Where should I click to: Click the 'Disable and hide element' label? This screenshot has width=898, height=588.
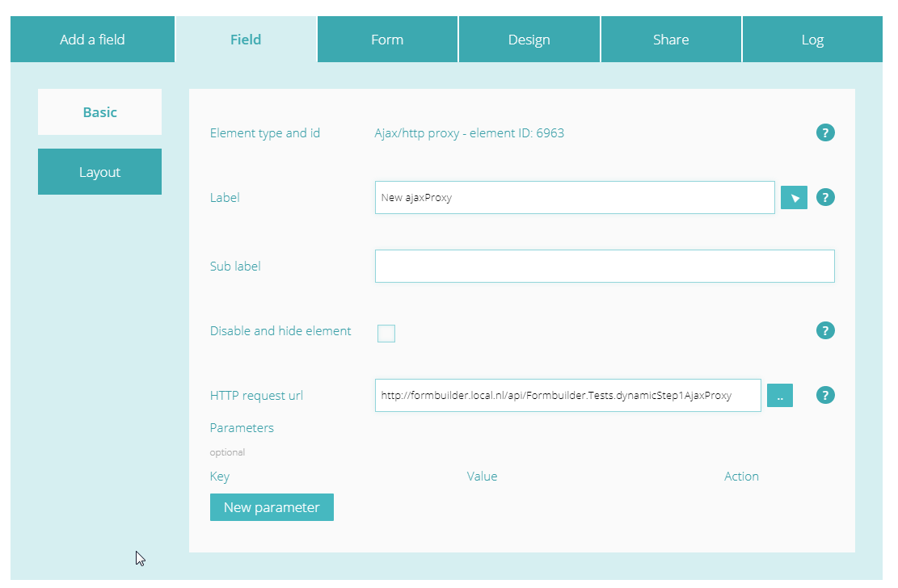(x=280, y=331)
